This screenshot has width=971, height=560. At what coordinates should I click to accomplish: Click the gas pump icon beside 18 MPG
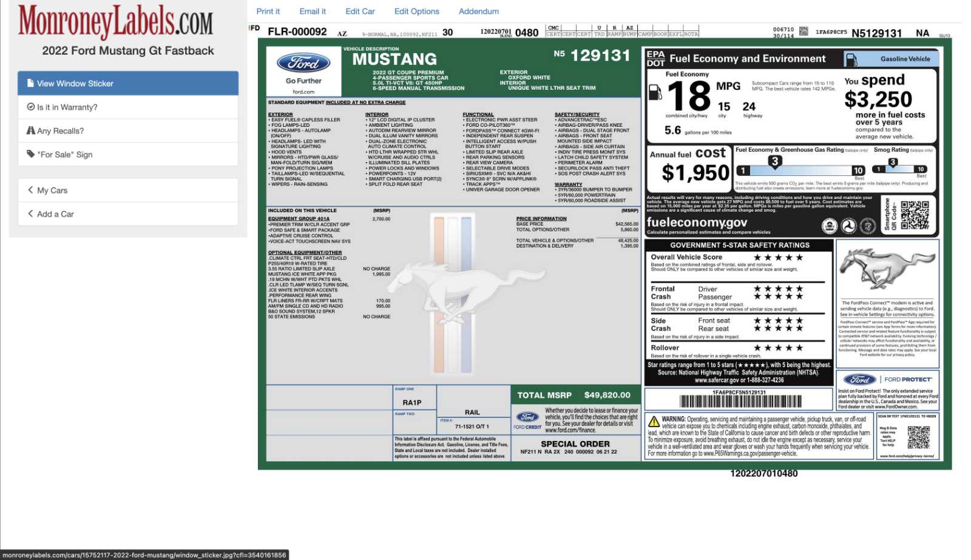(655, 93)
